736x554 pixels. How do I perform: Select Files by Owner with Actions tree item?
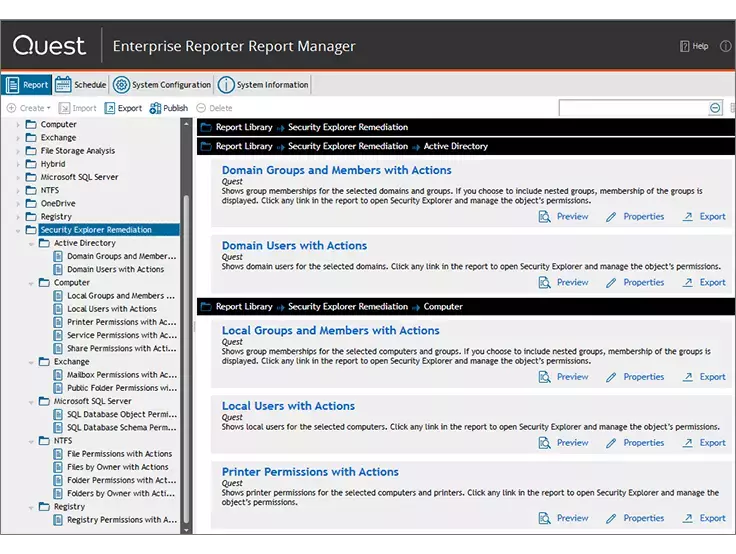[117, 467]
